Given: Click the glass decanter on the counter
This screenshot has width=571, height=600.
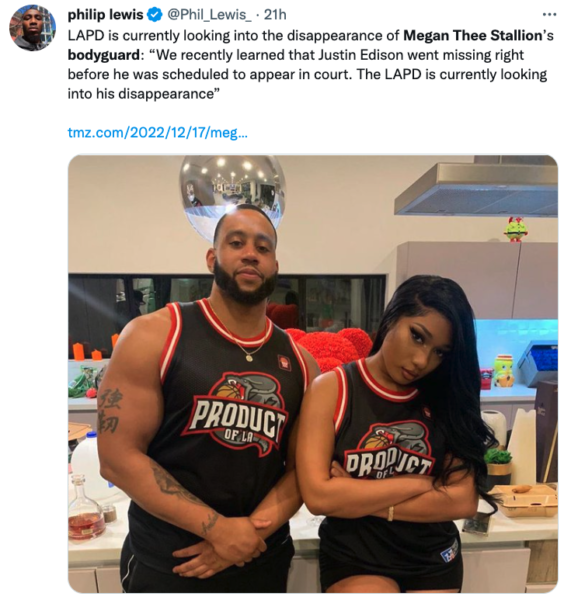Looking at the screenshot, I should point(86,508).
